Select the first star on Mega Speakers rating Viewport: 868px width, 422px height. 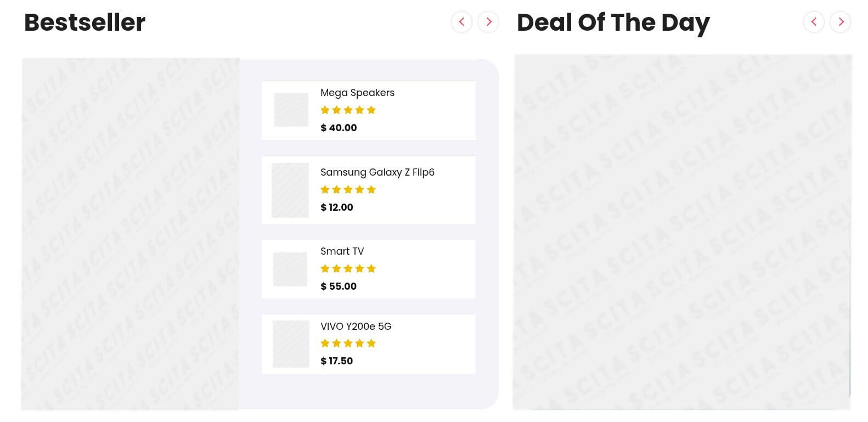point(325,110)
